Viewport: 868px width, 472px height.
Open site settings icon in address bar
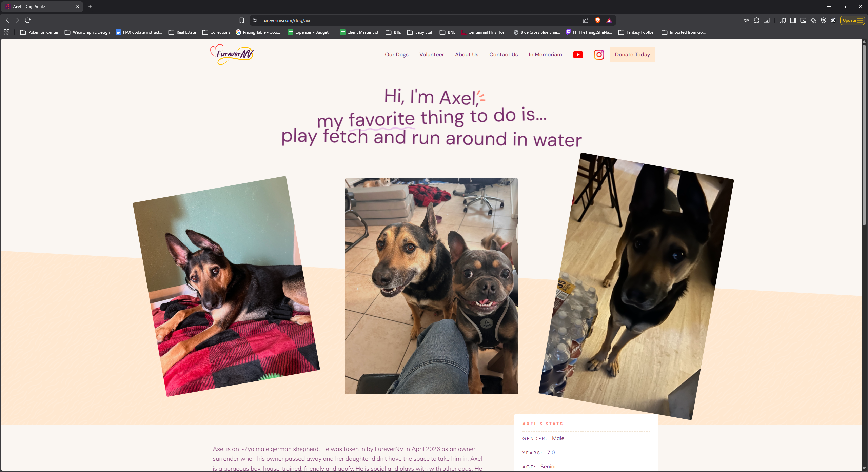click(255, 20)
